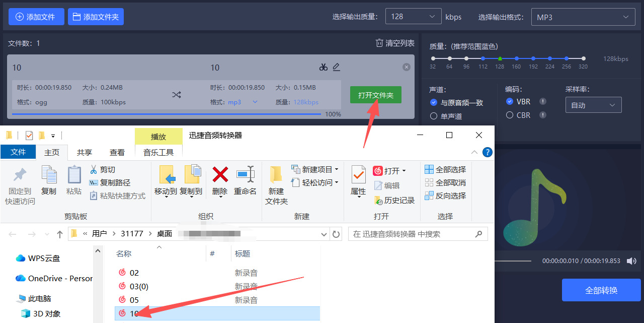Click the trash icon of 清空列表

tap(379, 43)
